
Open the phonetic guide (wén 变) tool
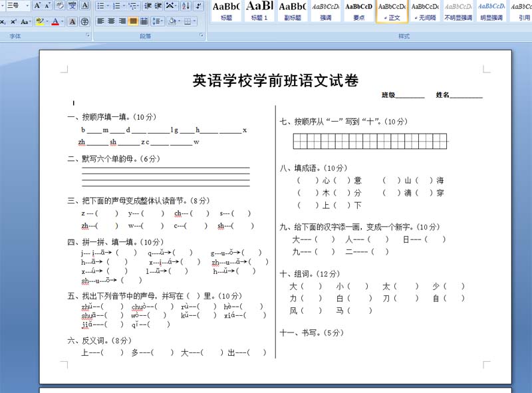pos(72,5)
